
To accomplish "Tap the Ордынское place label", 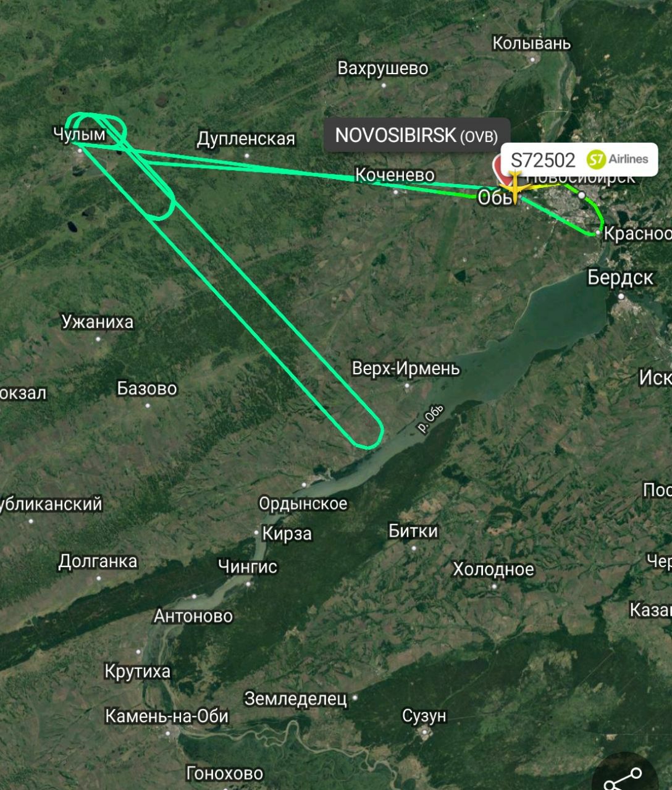I will tap(303, 503).
